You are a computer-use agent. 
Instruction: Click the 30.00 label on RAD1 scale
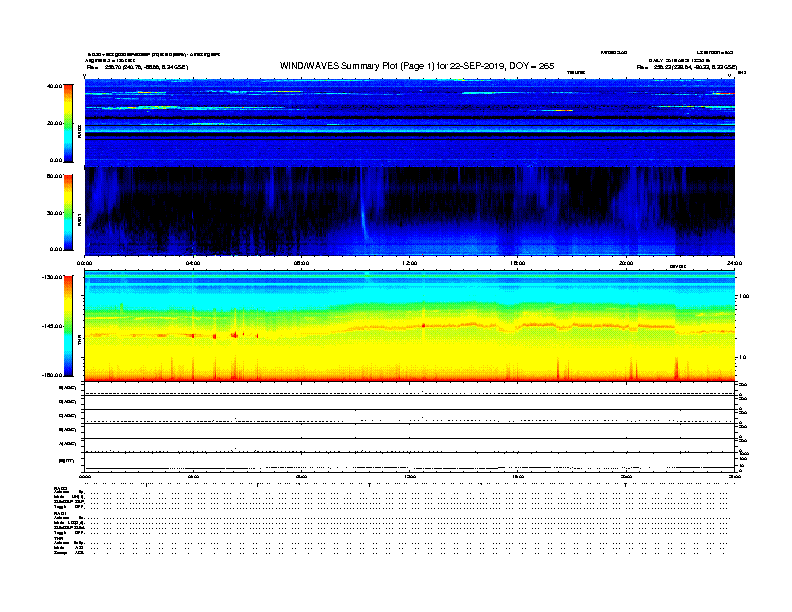[54, 213]
